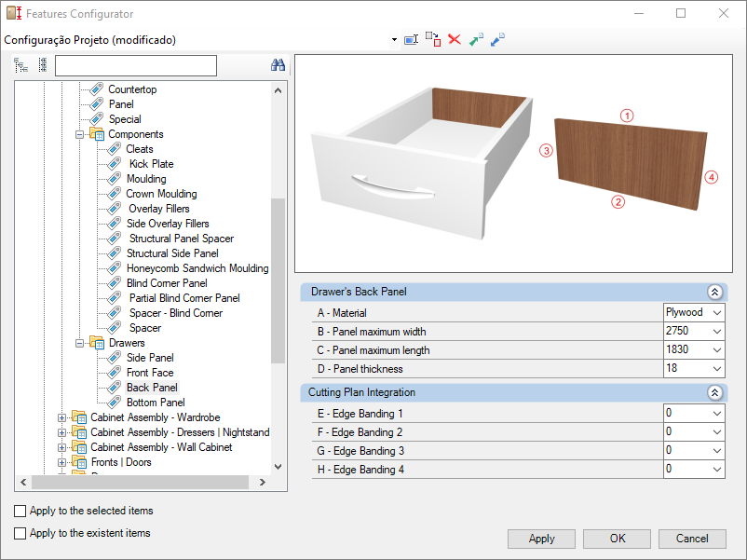Screen dimensions: 747x560
Task: Select Bottom Panel under Drawers
Action: point(156,403)
